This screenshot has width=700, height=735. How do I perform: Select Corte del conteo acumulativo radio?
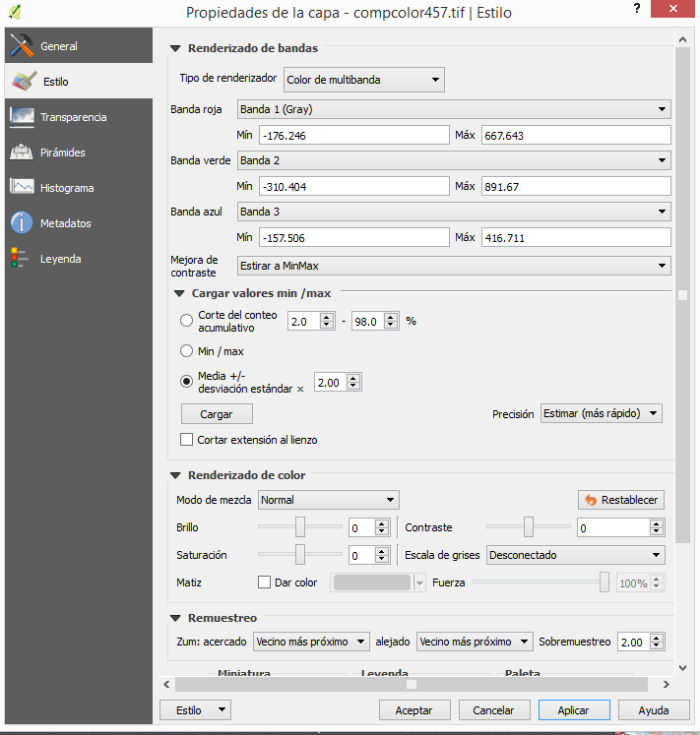pyautogui.click(x=186, y=320)
